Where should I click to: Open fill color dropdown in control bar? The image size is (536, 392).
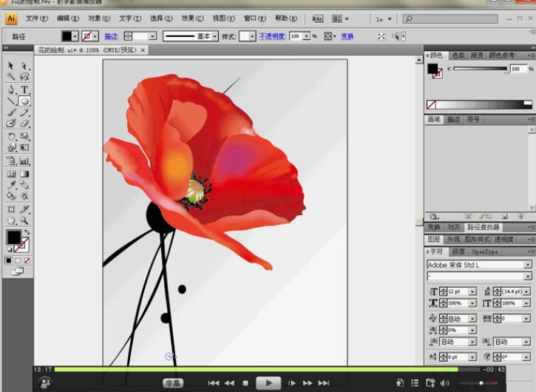pos(75,36)
